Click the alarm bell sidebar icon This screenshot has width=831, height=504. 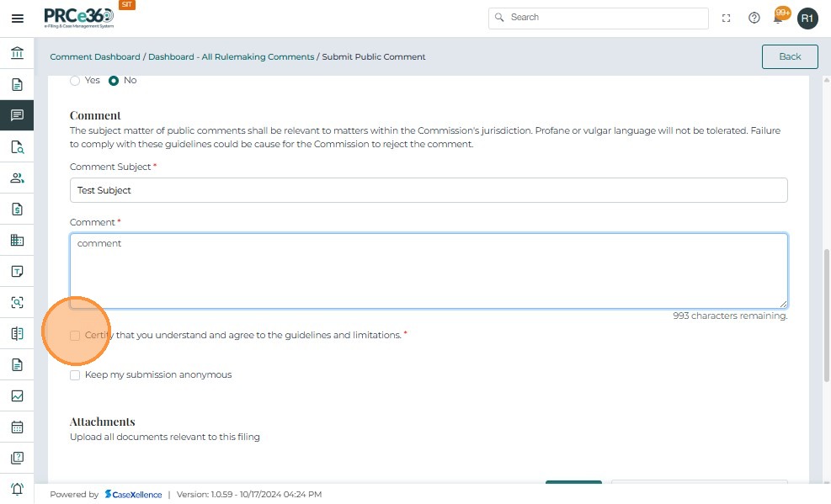click(17, 489)
